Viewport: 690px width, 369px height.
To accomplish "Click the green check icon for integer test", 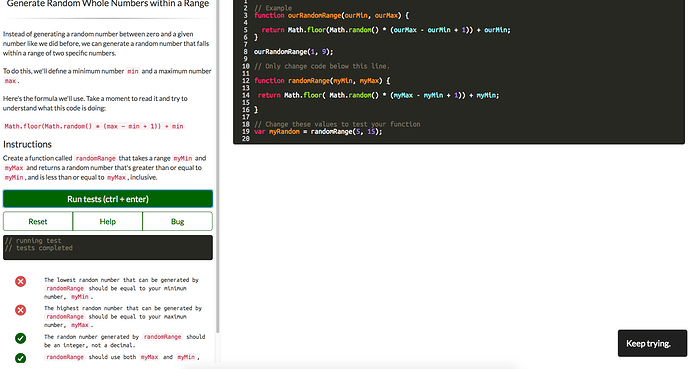I will [x=20, y=338].
